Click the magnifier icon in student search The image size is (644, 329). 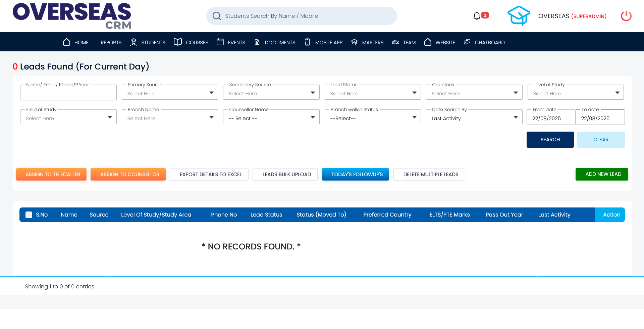click(217, 16)
